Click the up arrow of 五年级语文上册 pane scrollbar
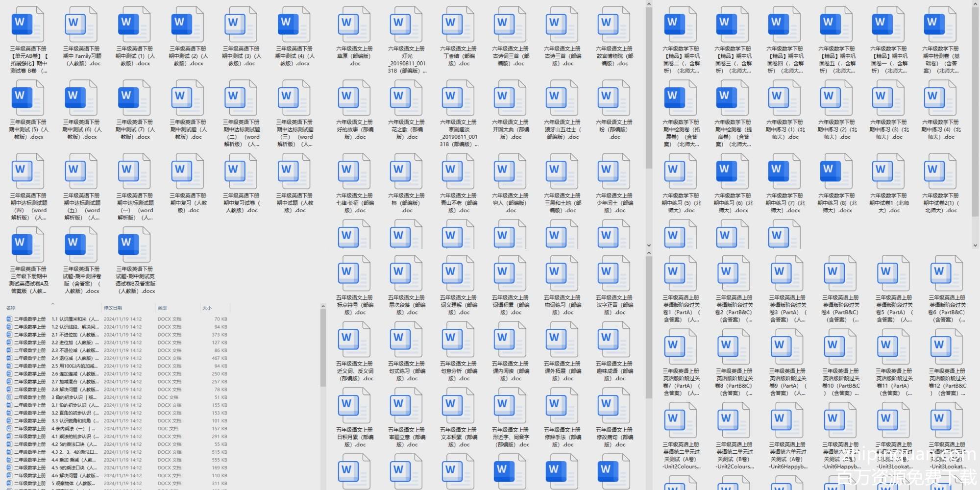The width and height of the screenshot is (980, 490). pos(649,253)
